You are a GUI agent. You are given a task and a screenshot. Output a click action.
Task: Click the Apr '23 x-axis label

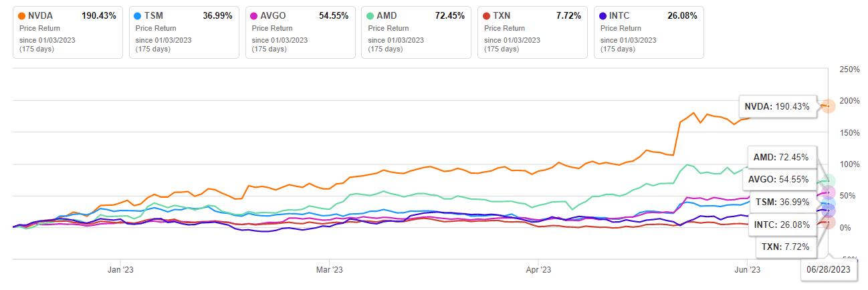(x=538, y=270)
